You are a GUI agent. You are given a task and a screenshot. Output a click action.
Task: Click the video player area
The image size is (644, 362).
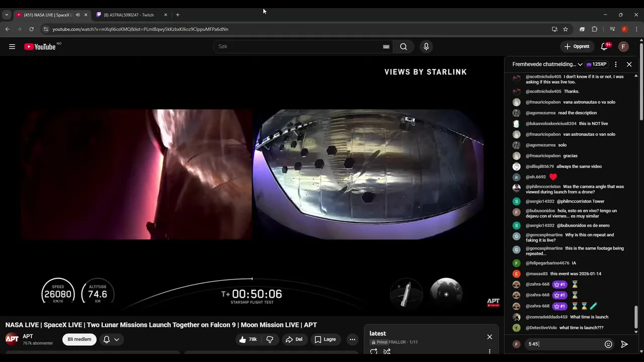(252, 186)
